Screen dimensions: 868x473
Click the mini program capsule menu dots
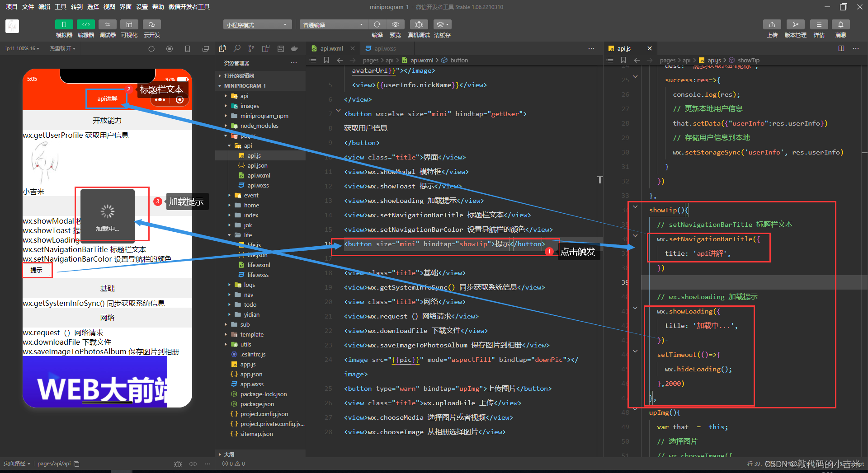pos(160,99)
